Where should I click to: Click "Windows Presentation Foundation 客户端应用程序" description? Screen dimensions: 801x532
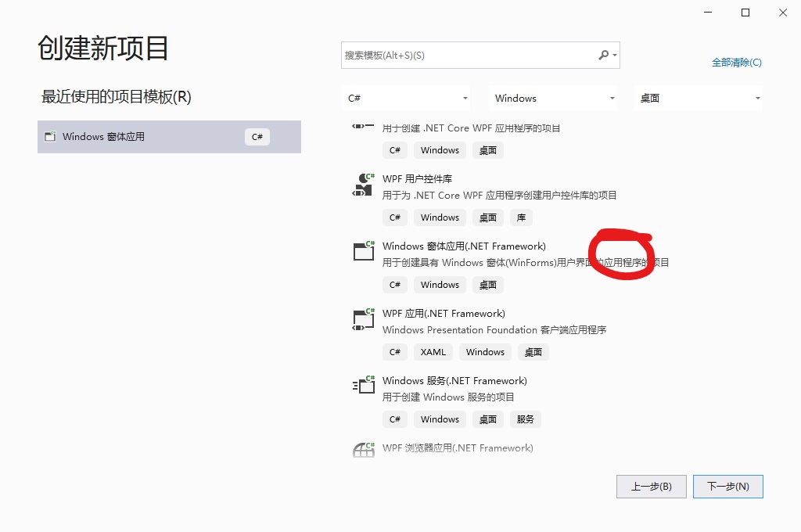494,330
